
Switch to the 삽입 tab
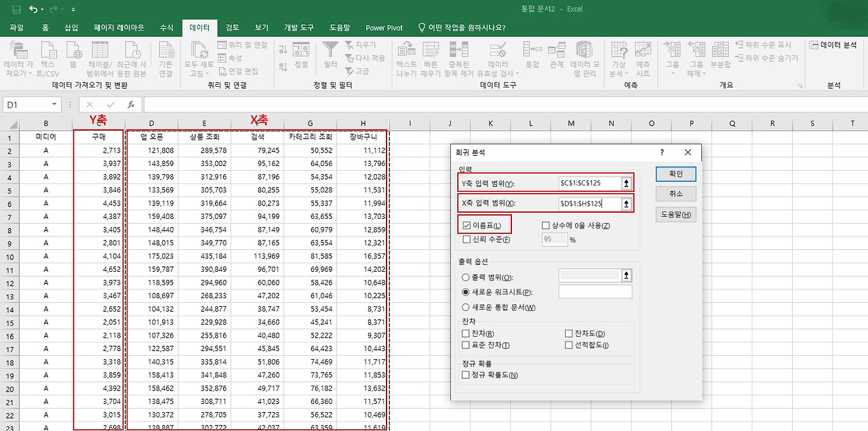coord(71,28)
